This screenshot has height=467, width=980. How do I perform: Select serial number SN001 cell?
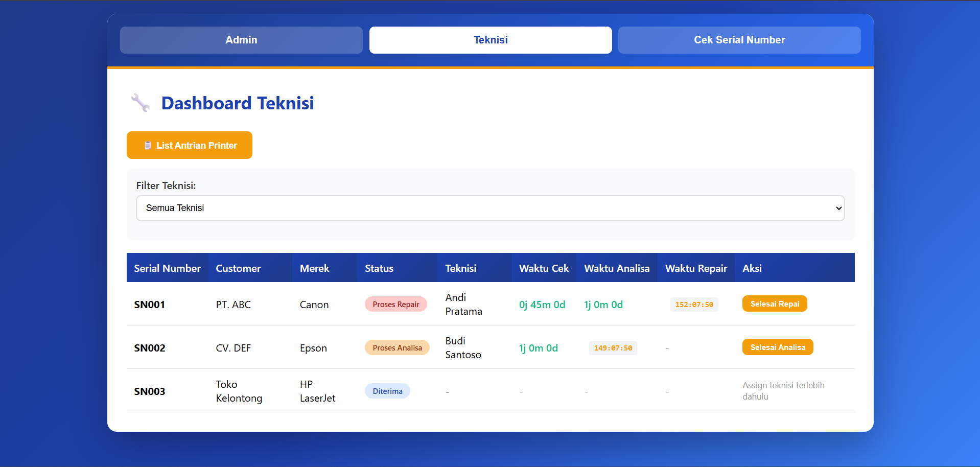150,305
